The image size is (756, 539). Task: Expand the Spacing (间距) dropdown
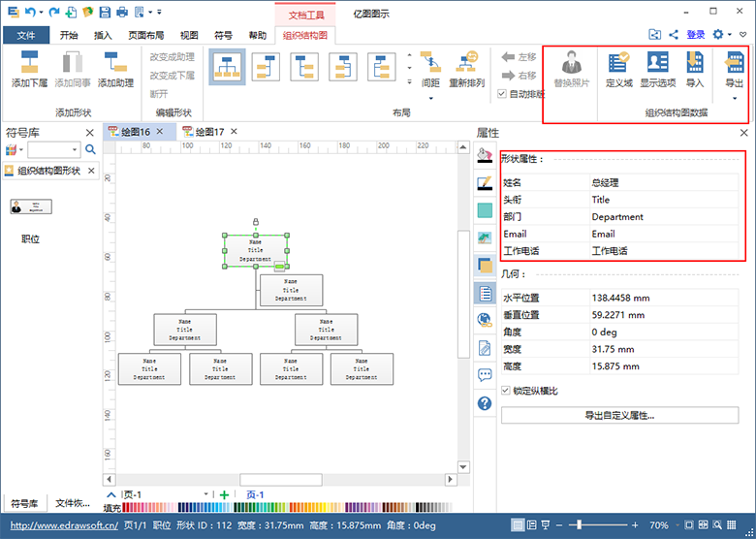(x=430, y=98)
